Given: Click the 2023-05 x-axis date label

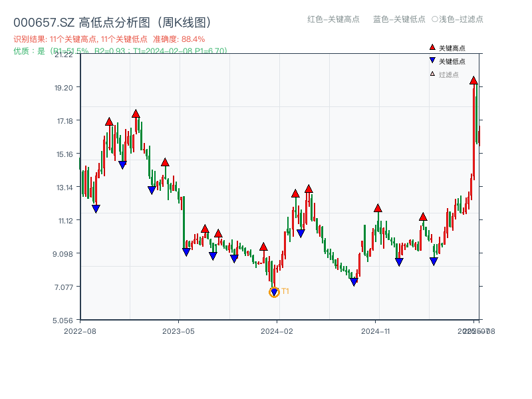Looking at the screenshot, I should tap(178, 331).
